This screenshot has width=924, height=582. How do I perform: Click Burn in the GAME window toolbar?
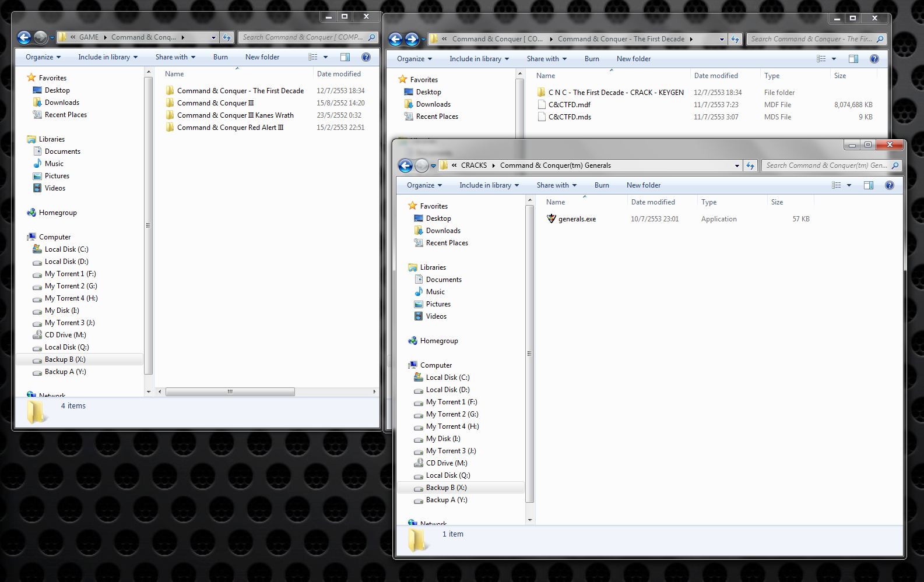[x=220, y=57]
